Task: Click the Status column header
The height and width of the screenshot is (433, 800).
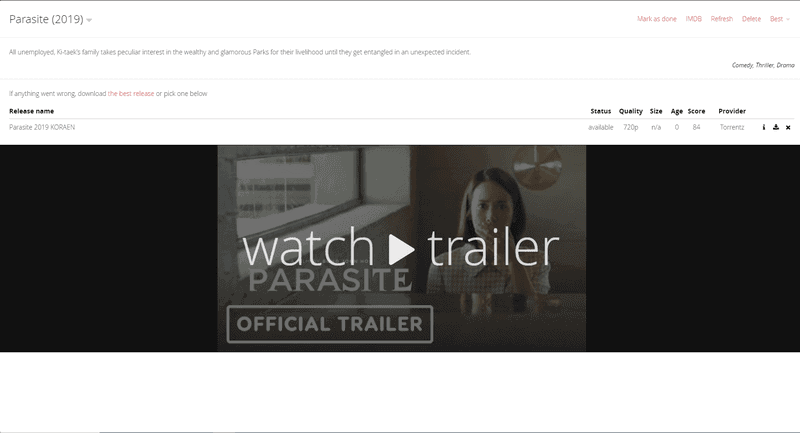Action: (600, 111)
